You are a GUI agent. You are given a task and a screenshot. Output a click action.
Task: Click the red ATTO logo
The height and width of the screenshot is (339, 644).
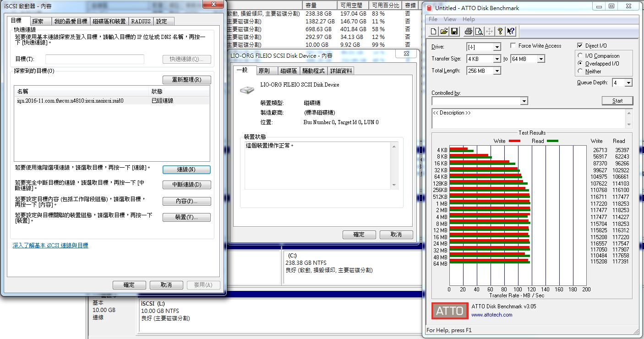pyautogui.click(x=450, y=311)
